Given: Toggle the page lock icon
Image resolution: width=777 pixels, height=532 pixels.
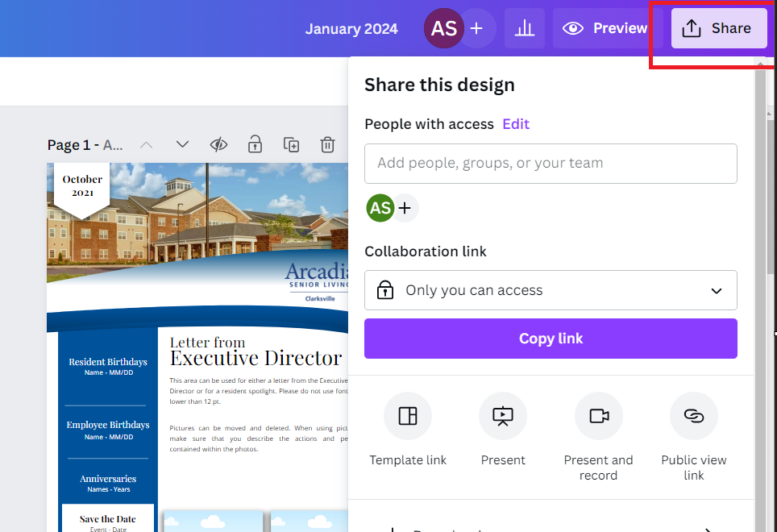Looking at the screenshot, I should click(x=255, y=144).
